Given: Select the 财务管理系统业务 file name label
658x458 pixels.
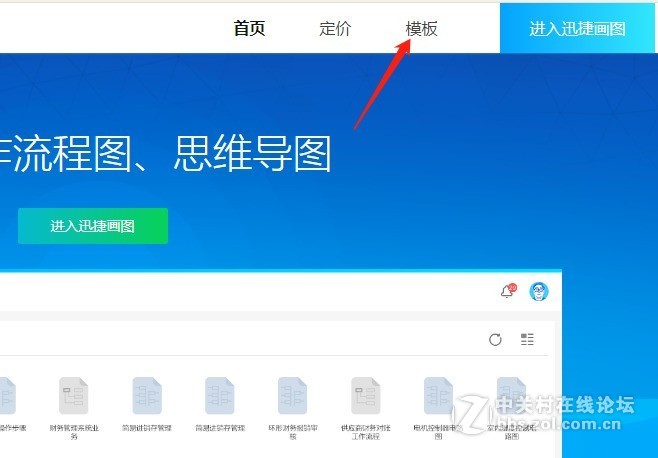Looking at the screenshot, I should pos(74,432).
